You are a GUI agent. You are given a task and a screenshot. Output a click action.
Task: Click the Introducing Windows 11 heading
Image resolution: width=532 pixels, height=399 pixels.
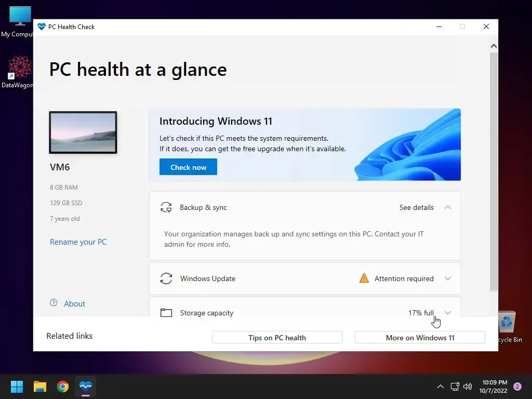pos(216,121)
